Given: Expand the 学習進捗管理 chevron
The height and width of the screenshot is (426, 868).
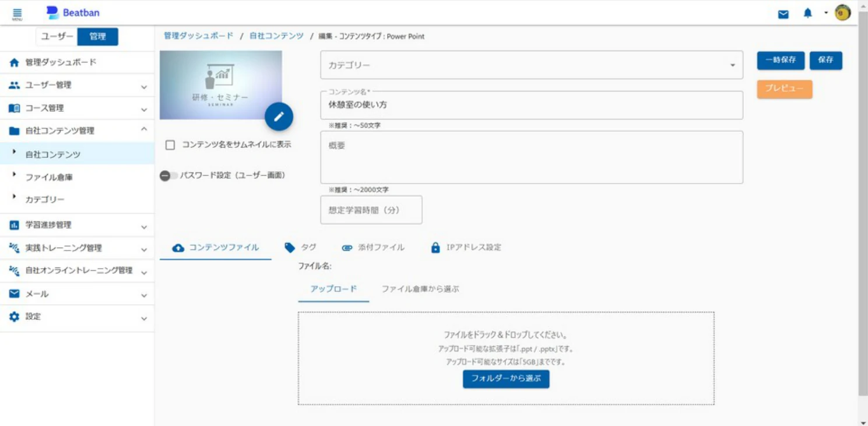Looking at the screenshot, I should coord(144,227).
